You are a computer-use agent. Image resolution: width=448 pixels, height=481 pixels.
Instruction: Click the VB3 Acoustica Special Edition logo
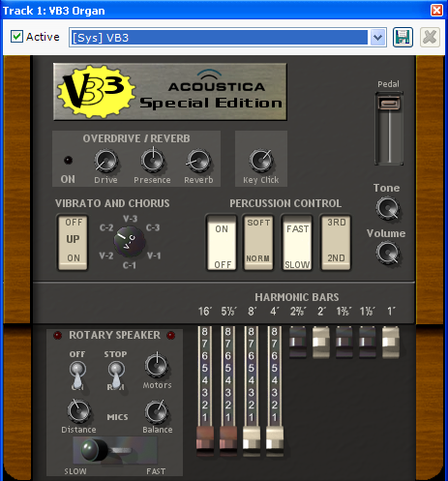(x=170, y=92)
